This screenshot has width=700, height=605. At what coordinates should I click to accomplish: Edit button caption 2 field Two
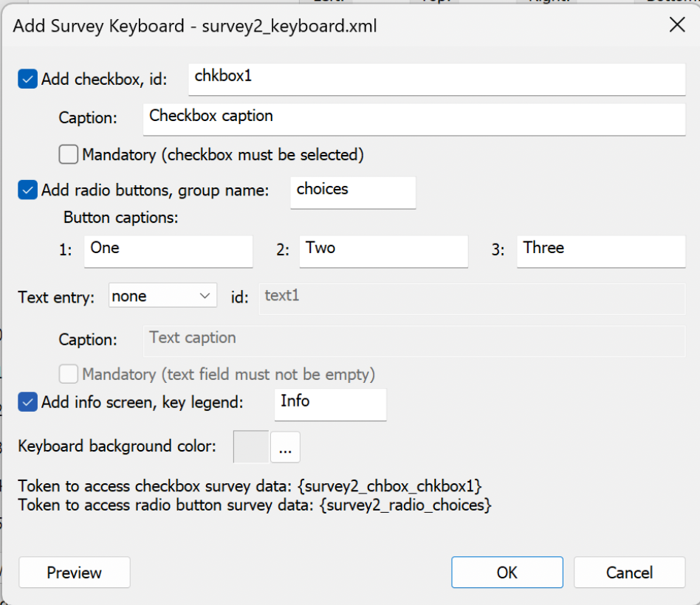[x=383, y=252]
